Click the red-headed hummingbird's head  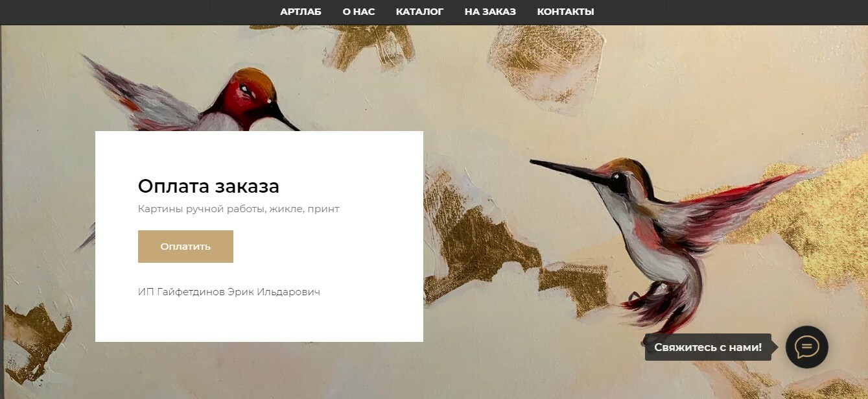[250, 91]
